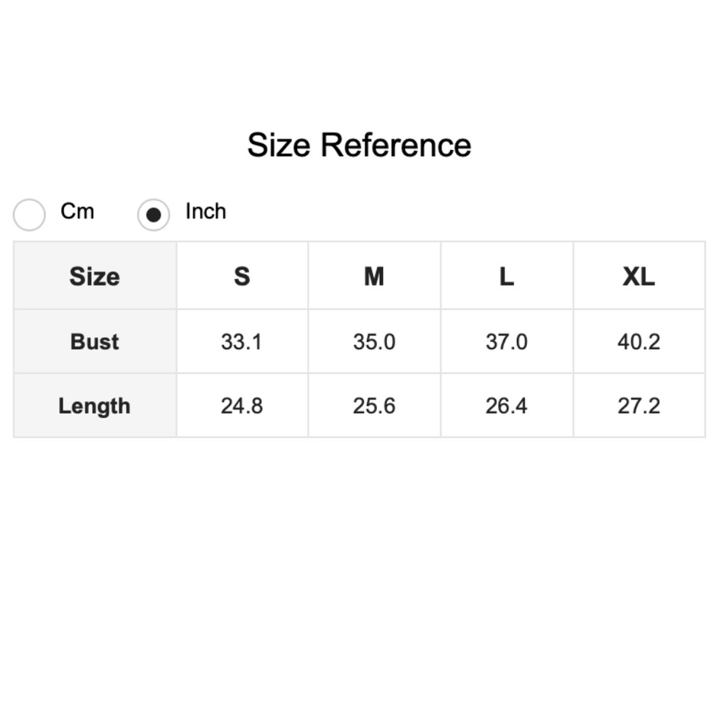Select the XL size column header
The height and width of the screenshot is (728, 728).
click(638, 277)
